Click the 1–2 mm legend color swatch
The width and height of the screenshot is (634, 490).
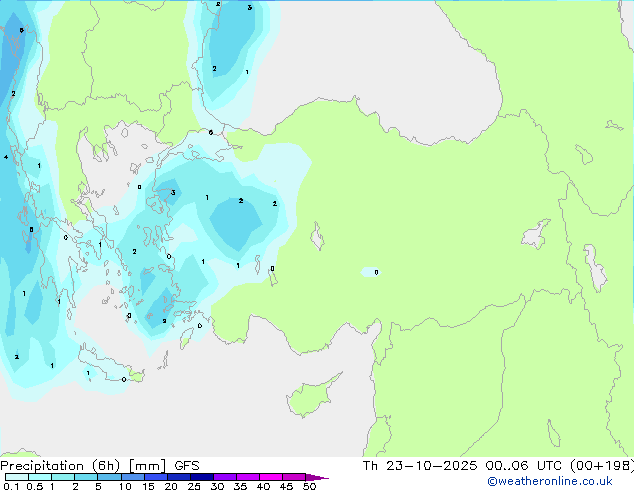63,477
